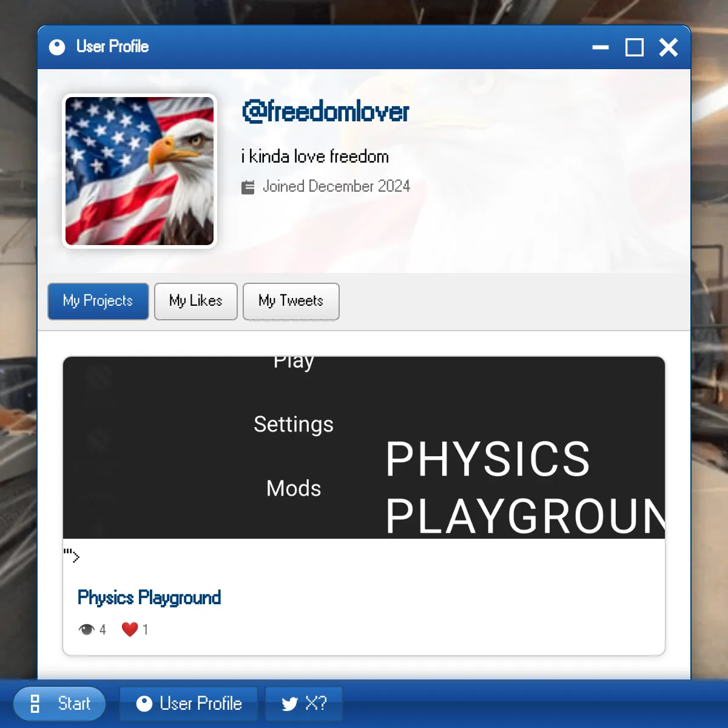Screen dimensions: 728x728
Task: Open the X? app from taskbar
Action: pyautogui.click(x=304, y=704)
